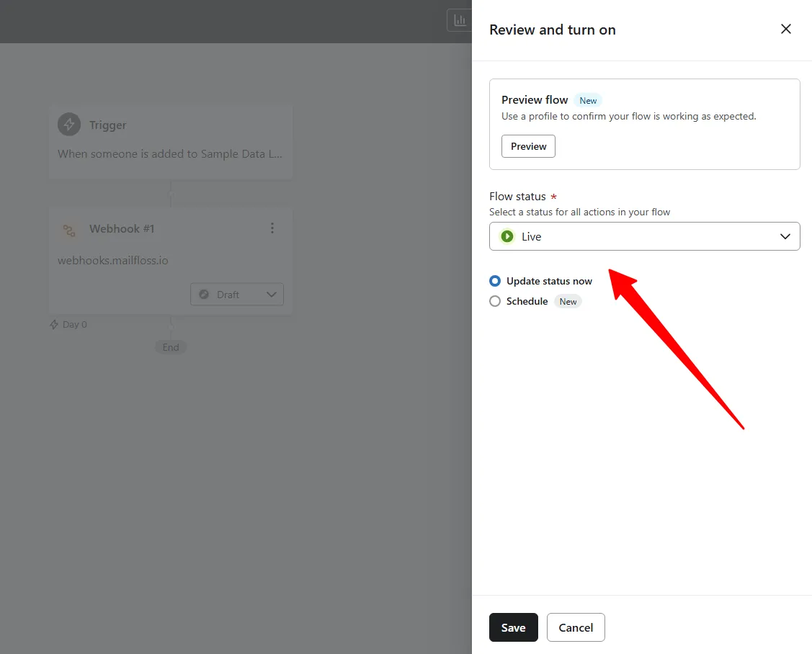Viewport: 812px width, 654px height.
Task: Click the Flow status dropdown chevron
Action: point(785,237)
